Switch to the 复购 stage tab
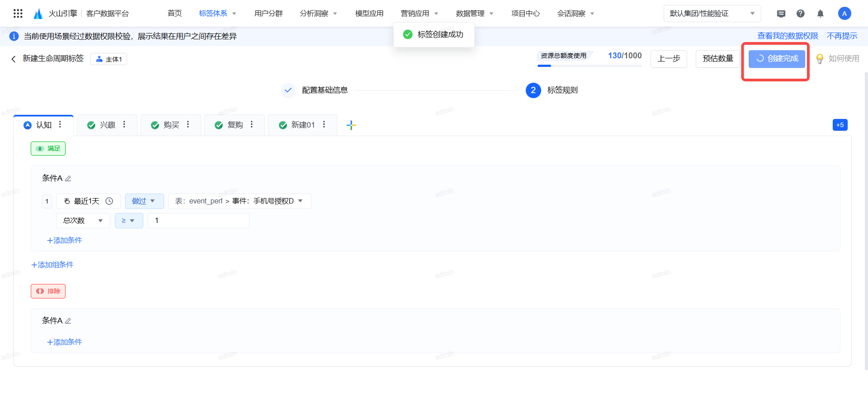Image resolution: width=868 pixels, height=397 pixels. [235, 125]
